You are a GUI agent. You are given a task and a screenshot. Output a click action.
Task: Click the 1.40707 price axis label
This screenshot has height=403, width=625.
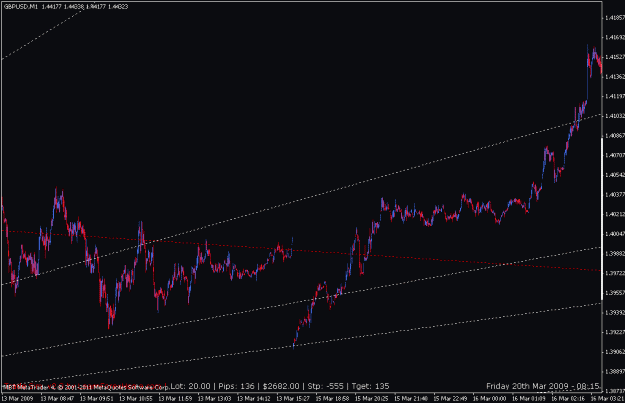(x=615, y=155)
